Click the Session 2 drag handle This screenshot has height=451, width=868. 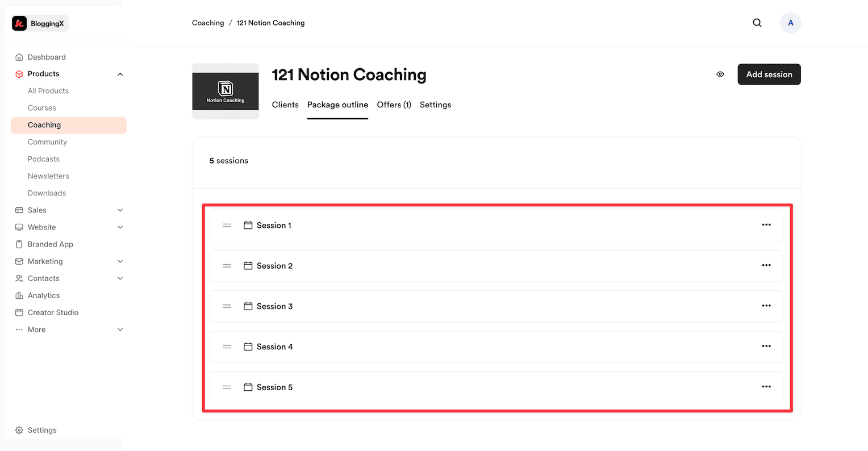[x=227, y=265]
